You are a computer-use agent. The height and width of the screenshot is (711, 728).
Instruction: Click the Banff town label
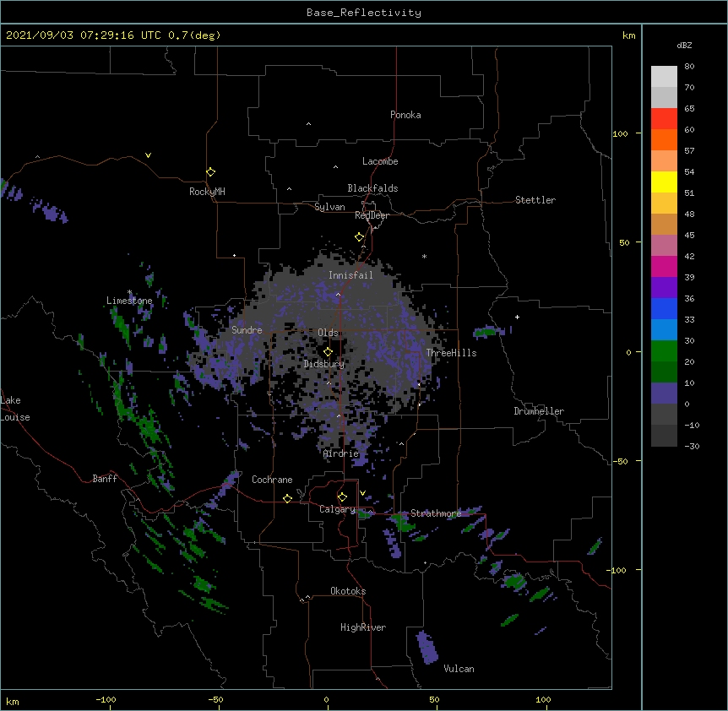coord(105,479)
